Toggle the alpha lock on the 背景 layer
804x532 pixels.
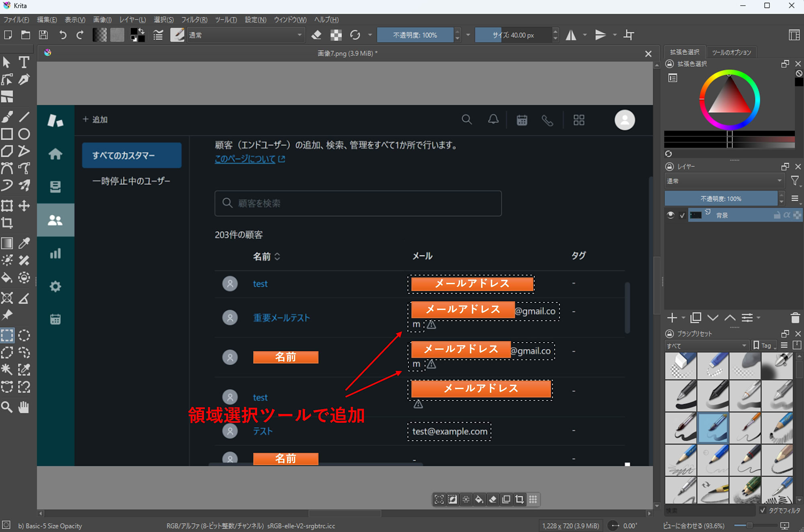(x=787, y=215)
